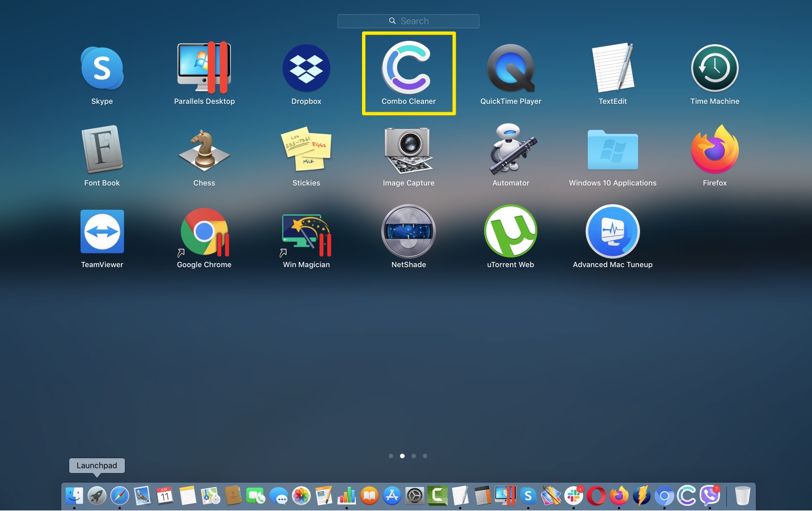Open Image Capture
812x511 pixels.
click(409, 150)
